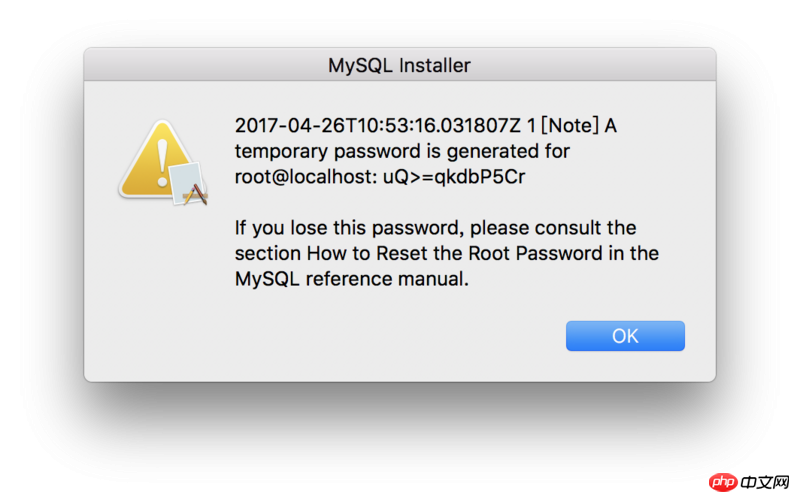
Task: Click the timestamp 2017-04-26T10:53:16.031807Z
Action: [378, 126]
